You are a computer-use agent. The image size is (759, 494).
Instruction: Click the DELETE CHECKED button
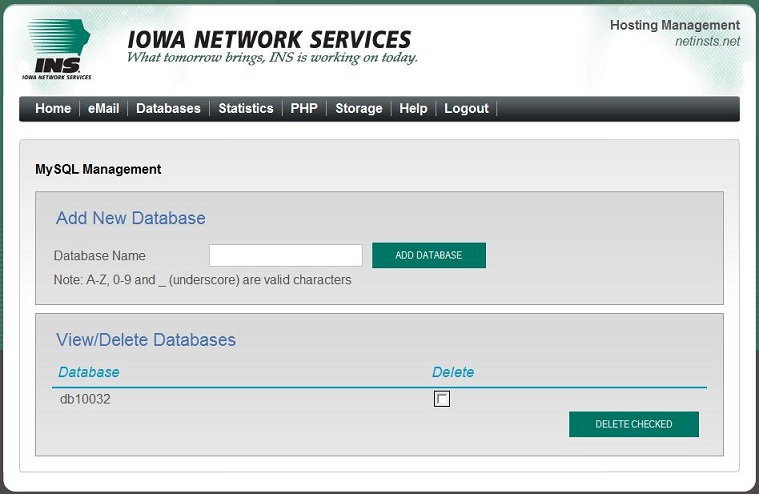click(634, 424)
